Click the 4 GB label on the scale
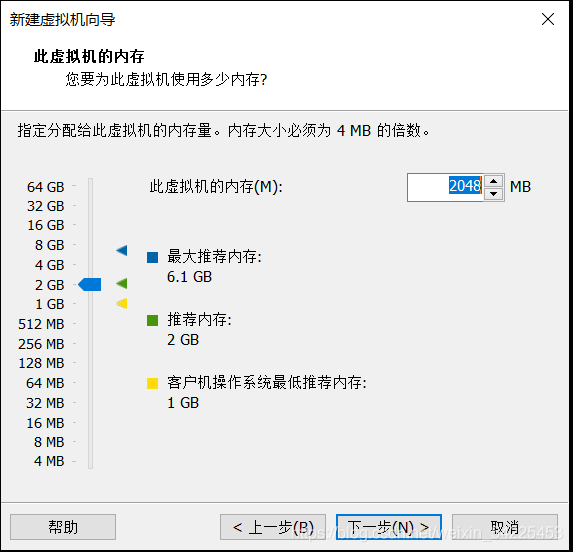This screenshot has width=573, height=552. [50, 264]
